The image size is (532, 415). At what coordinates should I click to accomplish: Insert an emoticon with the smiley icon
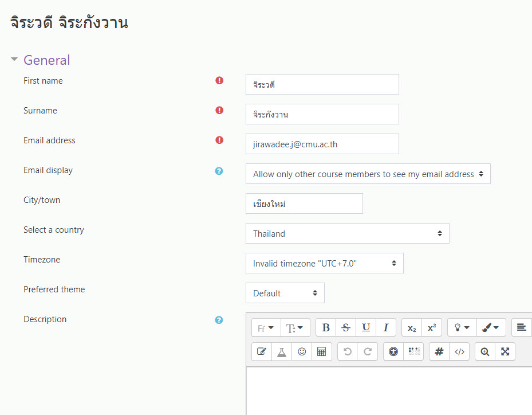302,352
